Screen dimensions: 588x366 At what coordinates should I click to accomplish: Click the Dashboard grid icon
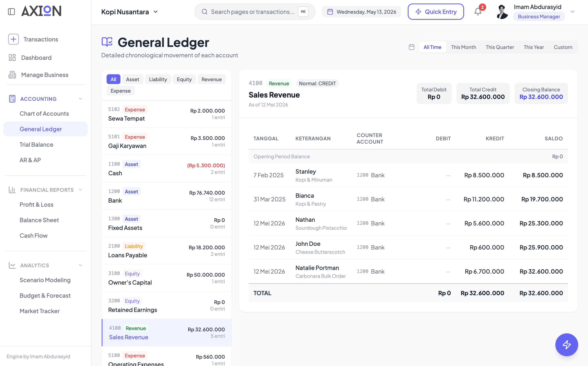12,58
